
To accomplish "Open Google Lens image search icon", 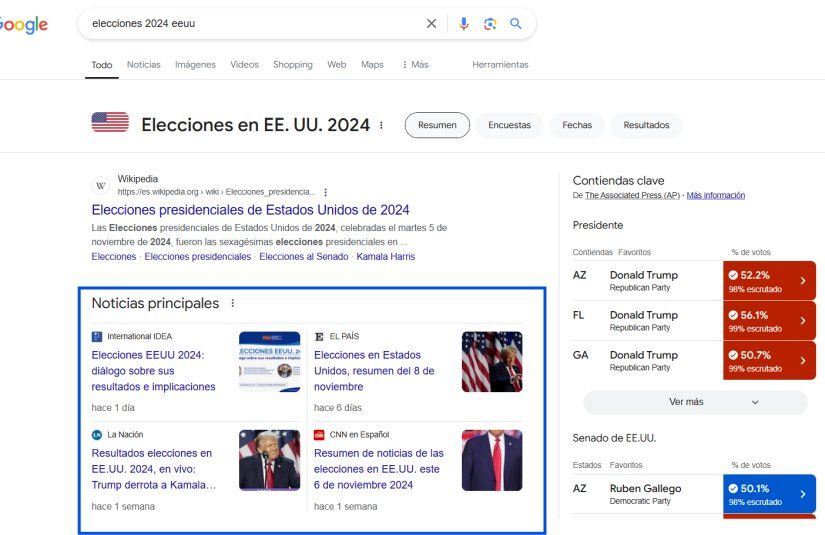I will pyautogui.click(x=490, y=24).
